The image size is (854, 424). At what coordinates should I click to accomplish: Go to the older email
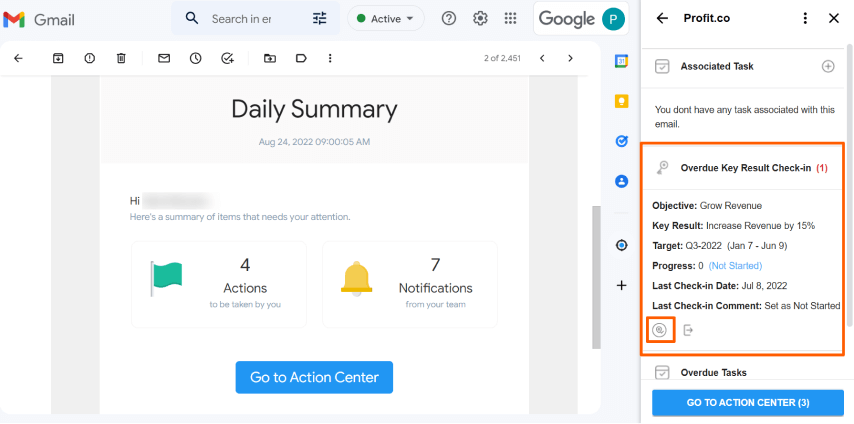(x=570, y=58)
